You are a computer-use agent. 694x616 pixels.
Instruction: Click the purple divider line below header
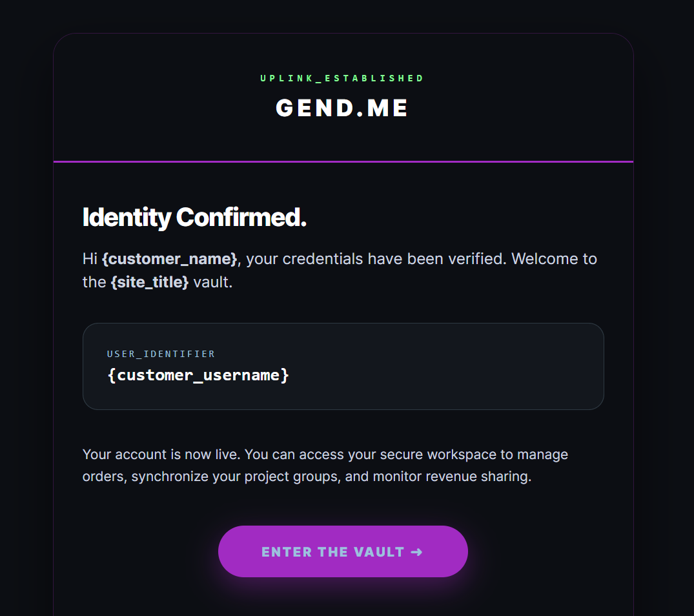click(343, 161)
